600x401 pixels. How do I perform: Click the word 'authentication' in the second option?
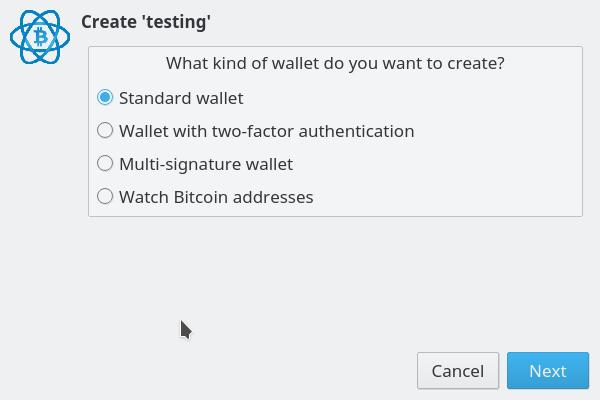click(356, 131)
